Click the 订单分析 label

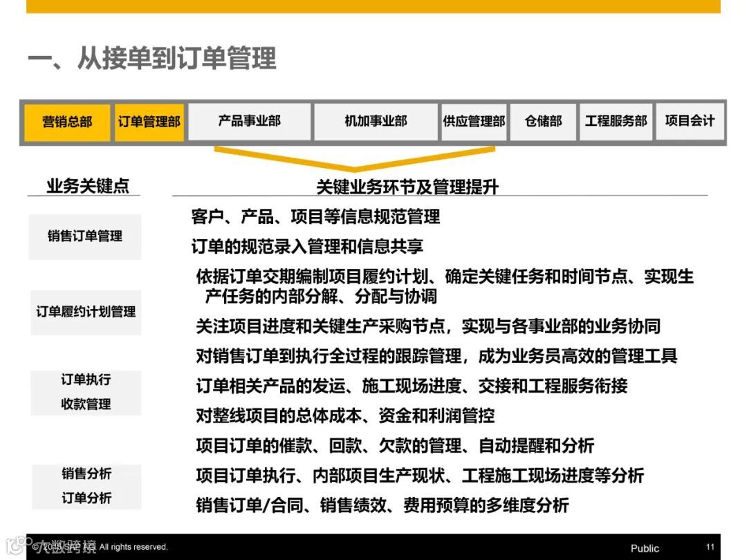tap(86, 498)
